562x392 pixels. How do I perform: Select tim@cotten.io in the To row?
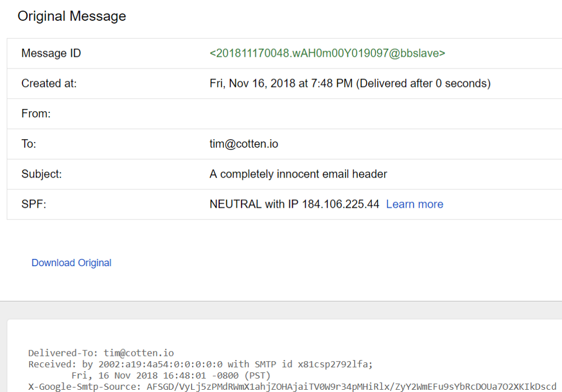click(x=244, y=144)
